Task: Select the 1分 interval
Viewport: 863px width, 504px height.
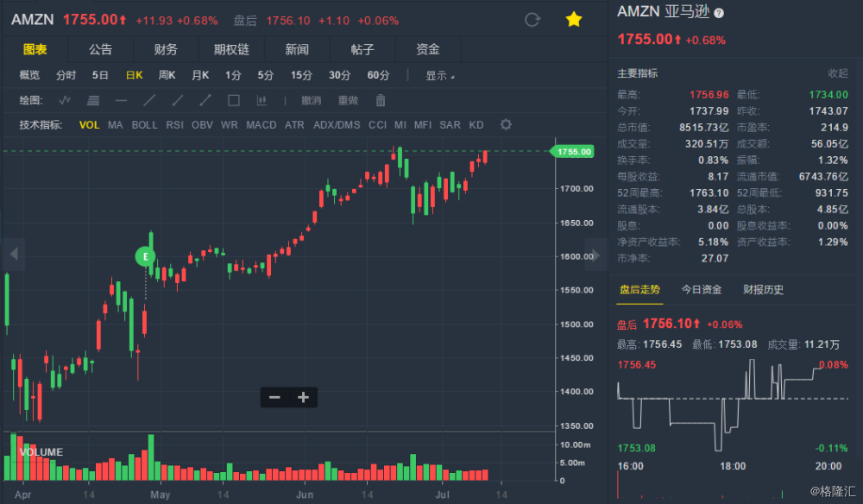Action: pyautogui.click(x=233, y=75)
